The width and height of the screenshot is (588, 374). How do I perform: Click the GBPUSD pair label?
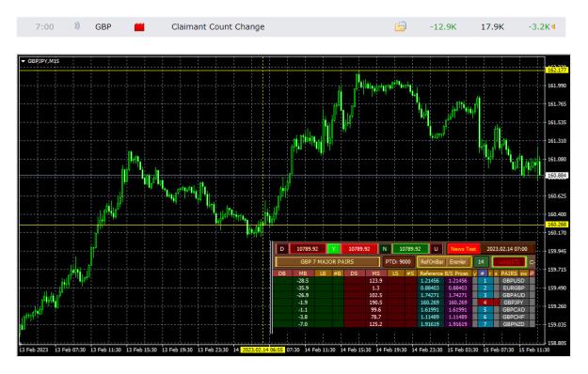(514, 281)
